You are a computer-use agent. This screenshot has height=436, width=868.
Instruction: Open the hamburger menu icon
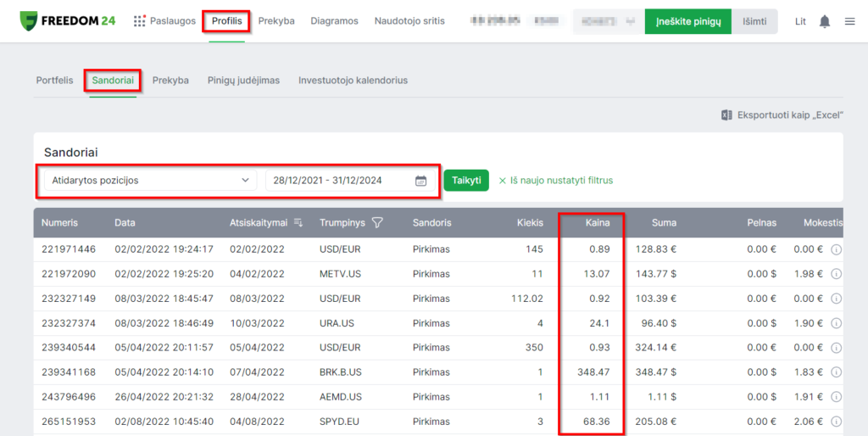pyautogui.click(x=849, y=21)
